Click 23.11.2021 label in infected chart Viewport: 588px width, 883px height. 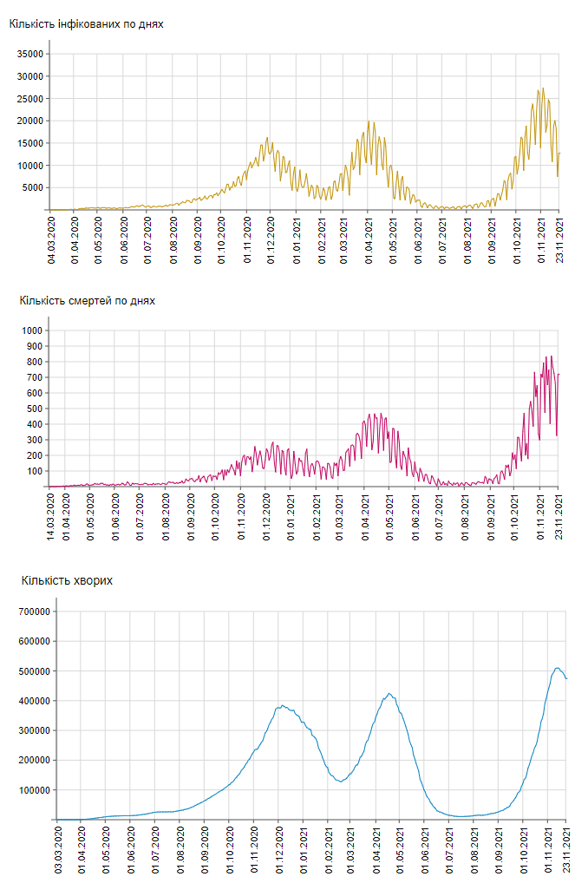point(559,240)
